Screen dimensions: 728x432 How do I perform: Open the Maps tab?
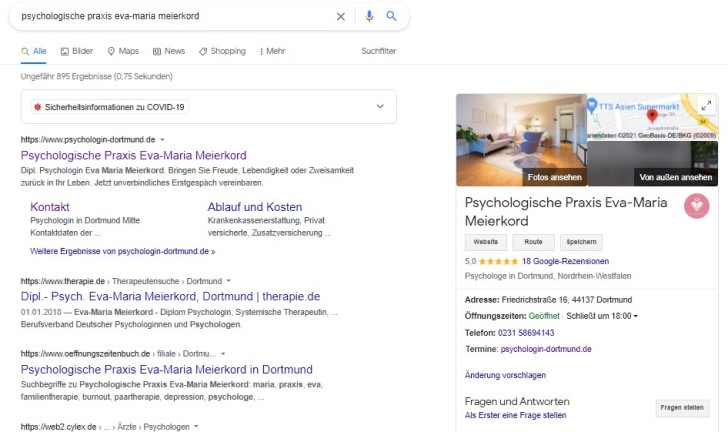coord(123,51)
